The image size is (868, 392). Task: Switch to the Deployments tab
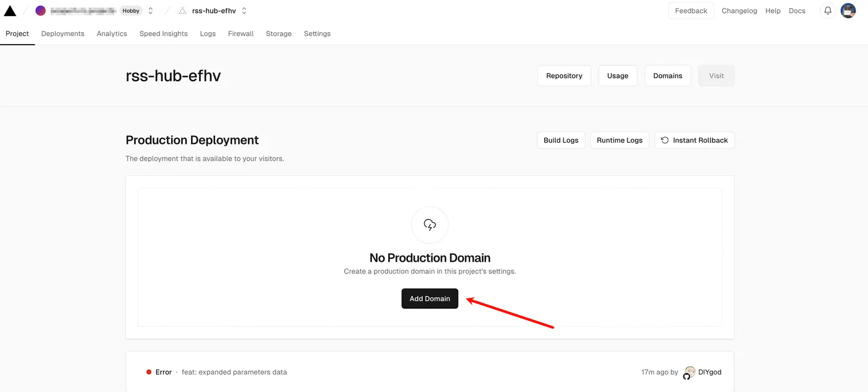click(63, 33)
